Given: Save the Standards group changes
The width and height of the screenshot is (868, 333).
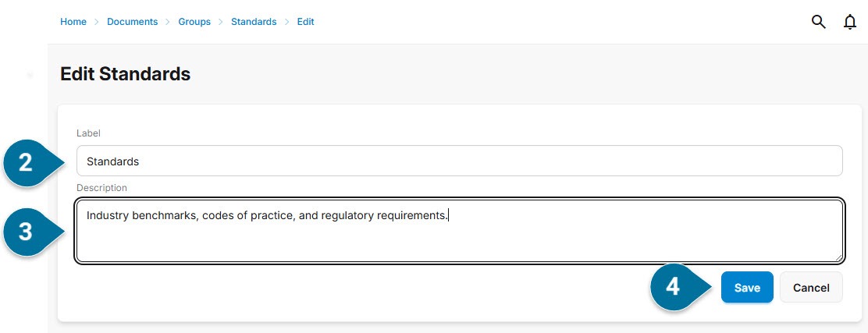Looking at the screenshot, I should (747, 287).
